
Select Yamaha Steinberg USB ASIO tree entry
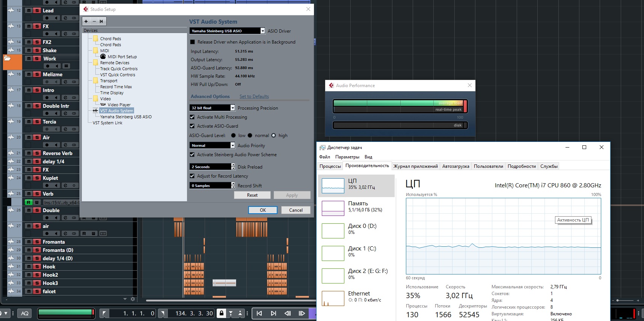pos(126,117)
